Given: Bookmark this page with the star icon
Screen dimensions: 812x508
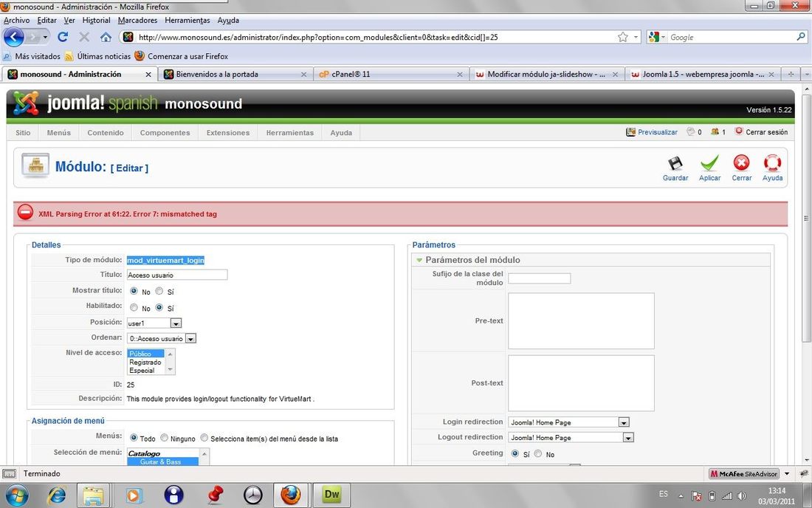Looking at the screenshot, I should click(623, 37).
